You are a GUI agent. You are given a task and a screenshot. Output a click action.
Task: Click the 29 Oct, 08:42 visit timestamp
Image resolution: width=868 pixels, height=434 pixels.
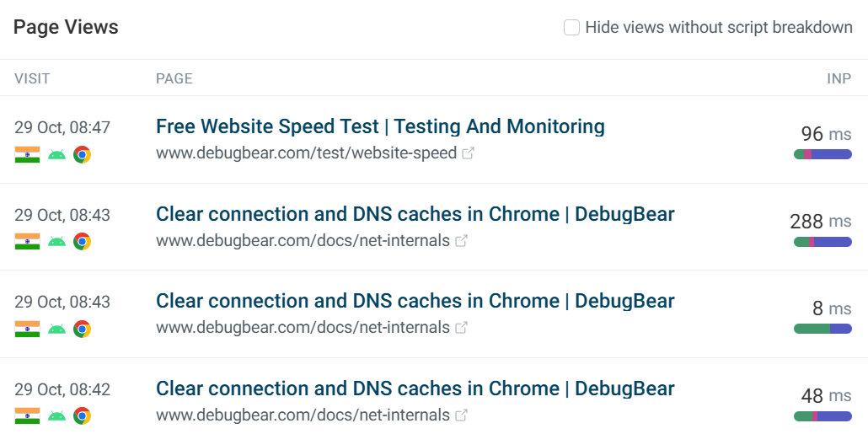point(62,391)
